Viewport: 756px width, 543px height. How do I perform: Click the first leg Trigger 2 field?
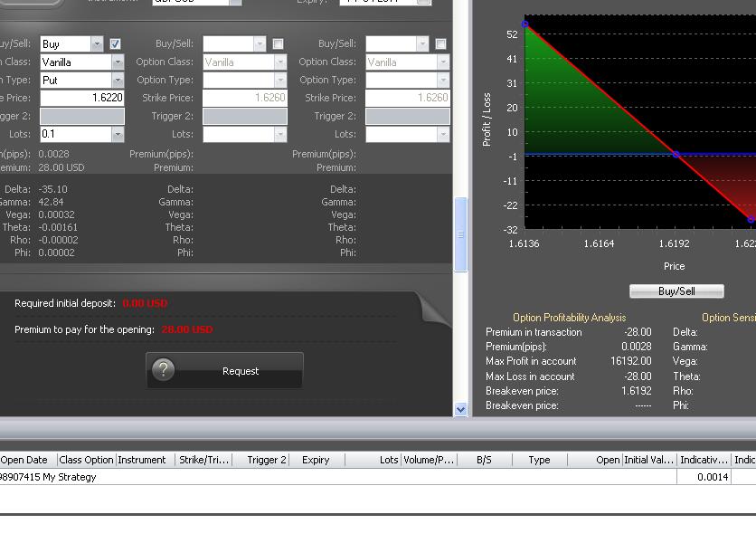click(82, 116)
